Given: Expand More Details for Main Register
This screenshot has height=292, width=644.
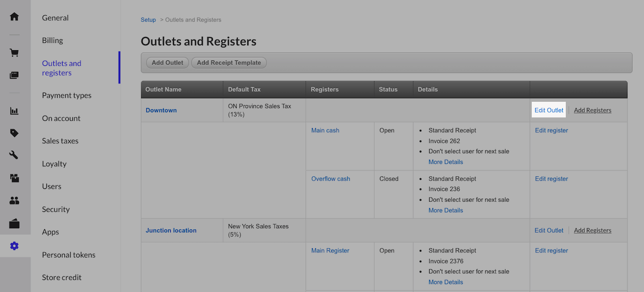Looking at the screenshot, I should click(x=445, y=281).
